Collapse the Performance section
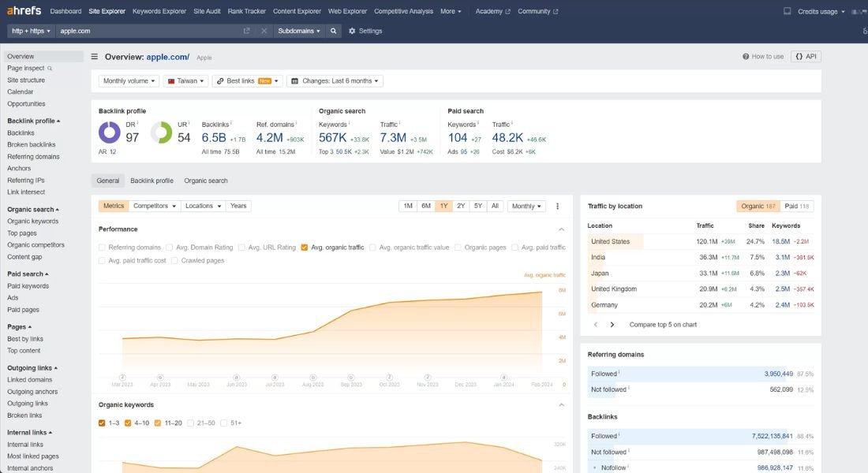The width and height of the screenshot is (868, 473). 561,229
